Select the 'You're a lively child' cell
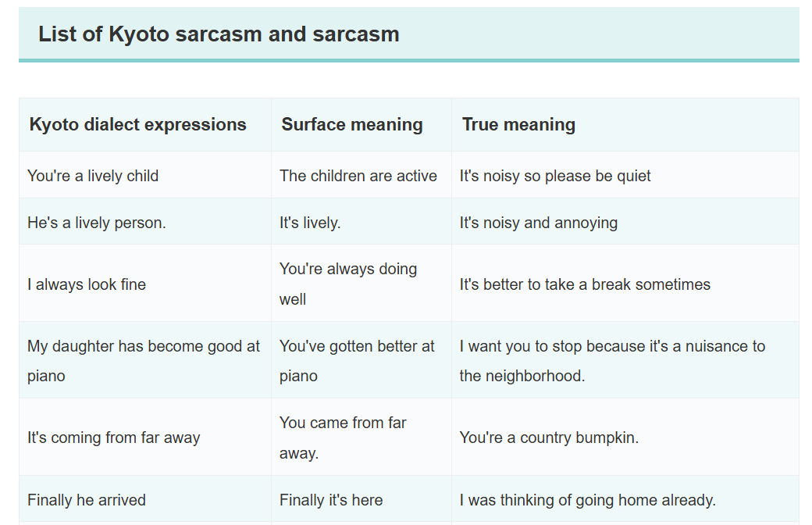Screen dimensions: 812x525 (x=145, y=175)
